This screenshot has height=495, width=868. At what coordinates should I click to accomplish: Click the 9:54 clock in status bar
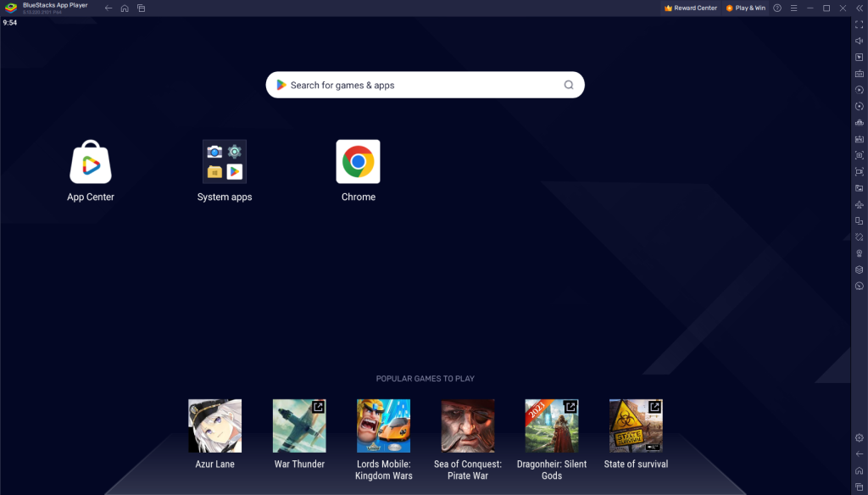(10, 23)
